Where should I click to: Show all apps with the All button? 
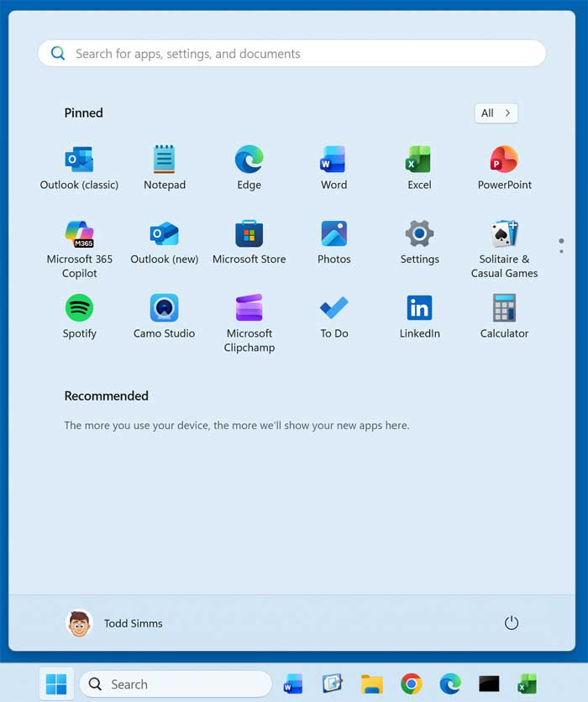[496, 113]
